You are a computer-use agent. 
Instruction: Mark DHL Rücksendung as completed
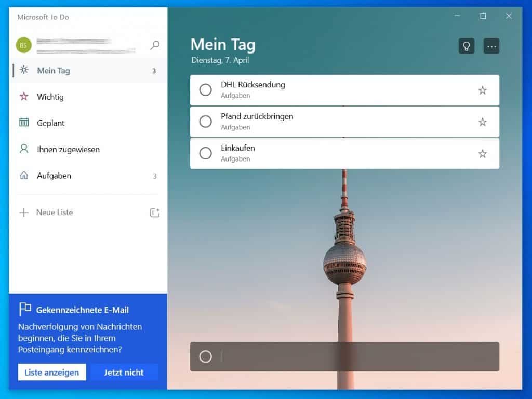pyautogui.click(x=205, y=89)
